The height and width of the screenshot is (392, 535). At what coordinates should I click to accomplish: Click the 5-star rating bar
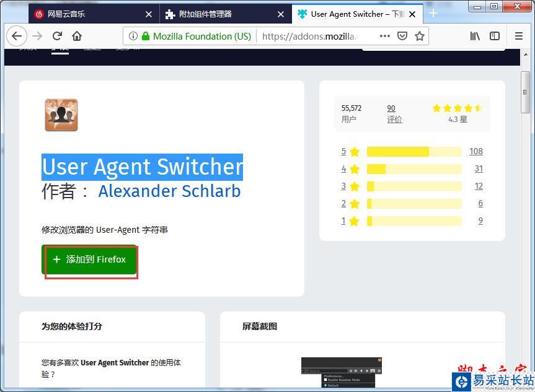point(414,151)
